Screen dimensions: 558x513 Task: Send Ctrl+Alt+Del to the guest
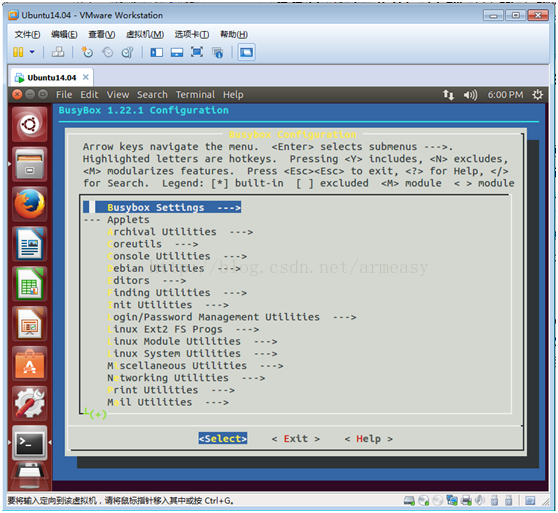point(58,52)
